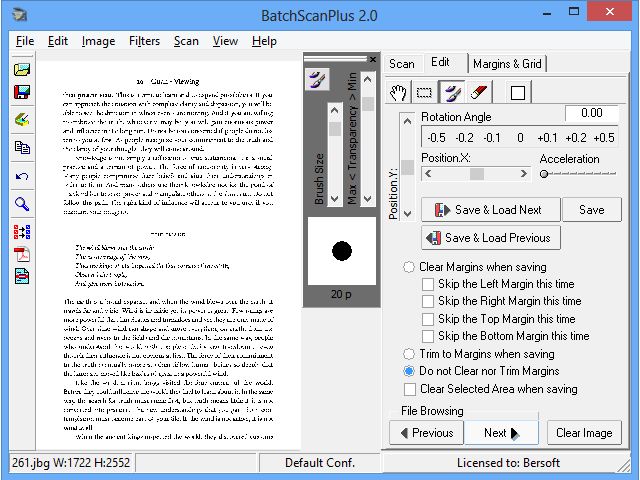Open the View menu
The image size is (640, 480).
coord(225,41)
